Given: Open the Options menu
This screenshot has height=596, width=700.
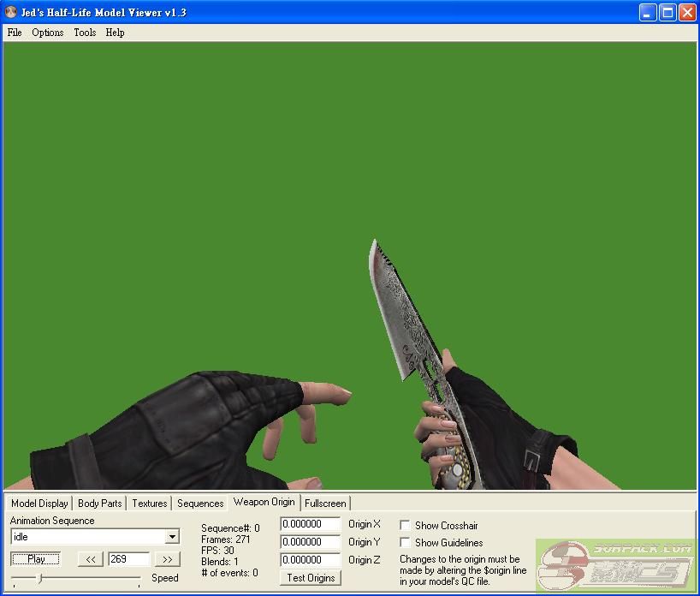Looking at the screenshot, I should click(x=48, y=33).
